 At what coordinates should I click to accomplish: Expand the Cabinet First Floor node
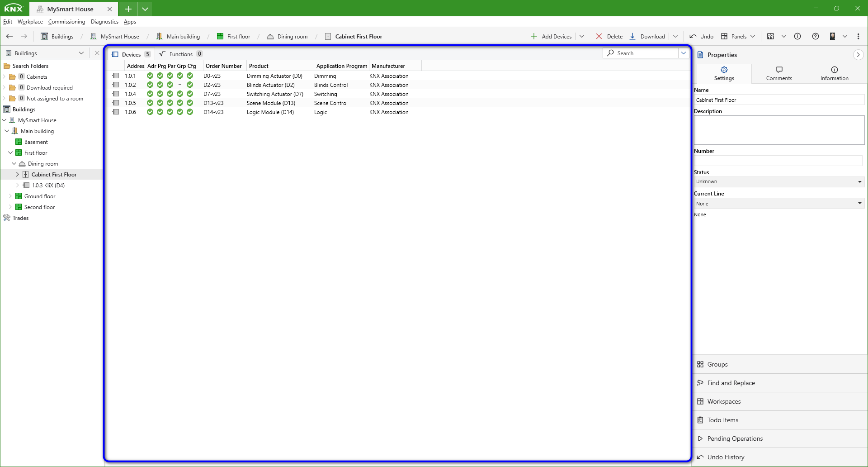18,175
